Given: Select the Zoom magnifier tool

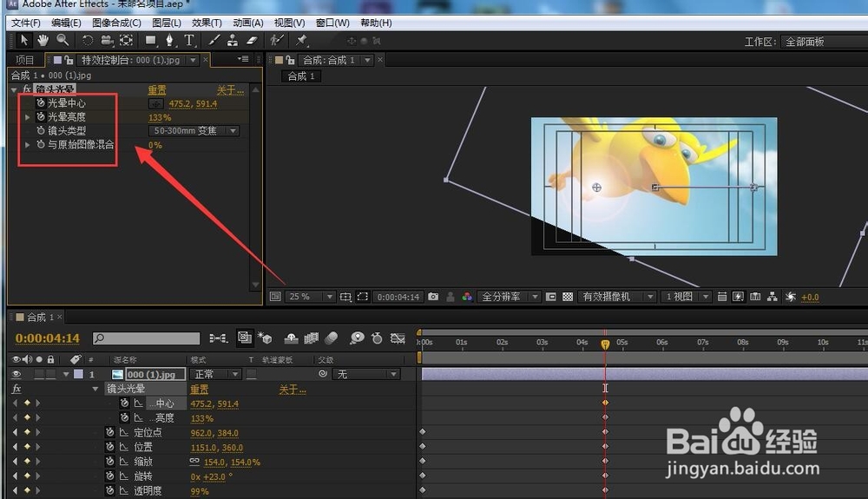Looking at the screenshot, I should [62, 40].
